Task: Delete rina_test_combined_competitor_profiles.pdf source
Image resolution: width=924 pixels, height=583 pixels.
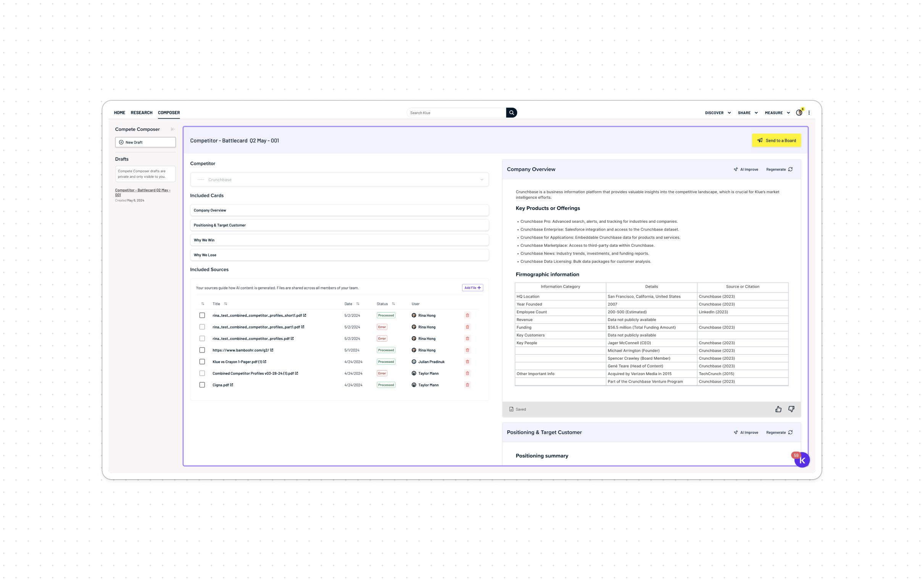Action: pyautogui.click(x=468, y=339)
